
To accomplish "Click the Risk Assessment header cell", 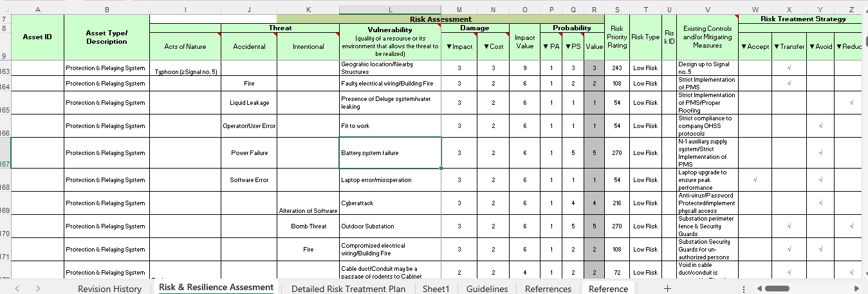I will coord(441,19).
